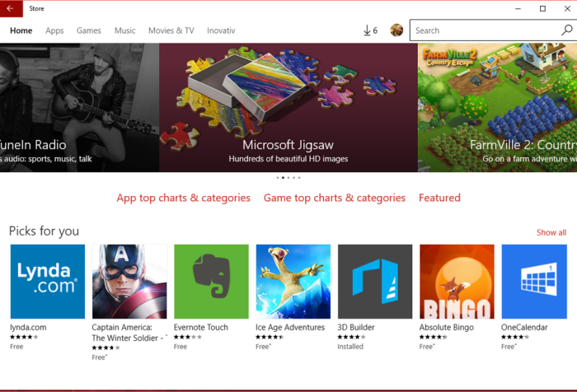
Task: Open the OneCalendar app icon
Action: click(x=539, y=282)
